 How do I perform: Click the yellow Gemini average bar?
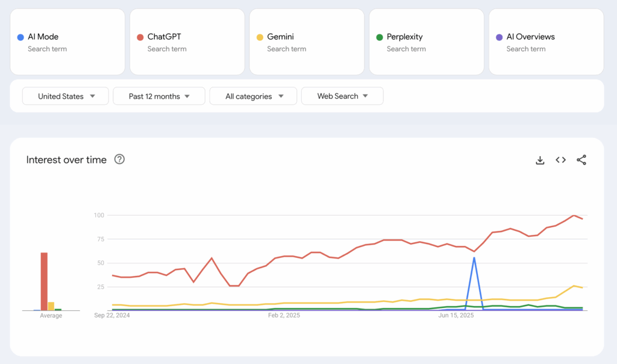[51, 306]
